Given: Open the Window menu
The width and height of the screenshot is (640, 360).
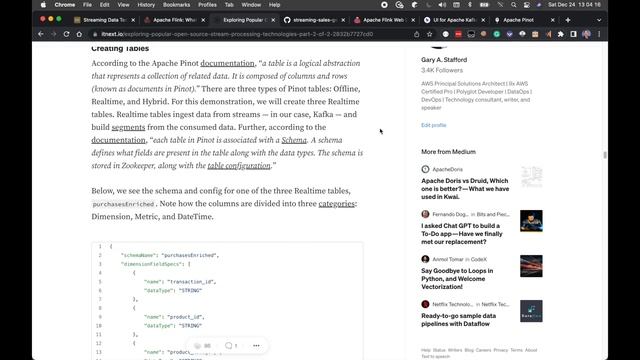Looking at the screenshot, I should pyautogui.click(x=251, y=5).
